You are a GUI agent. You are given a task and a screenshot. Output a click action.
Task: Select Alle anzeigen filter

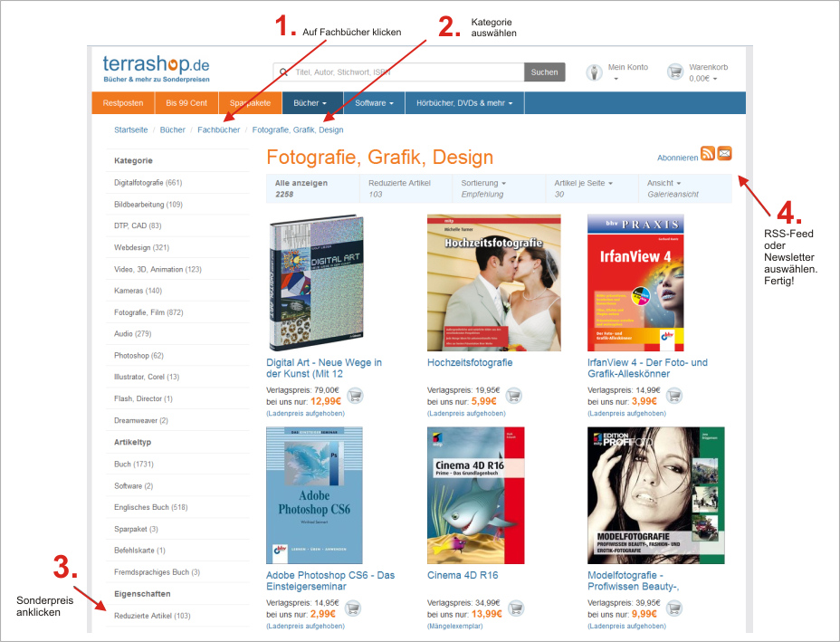pyautogui.click(x=313, y=188)
